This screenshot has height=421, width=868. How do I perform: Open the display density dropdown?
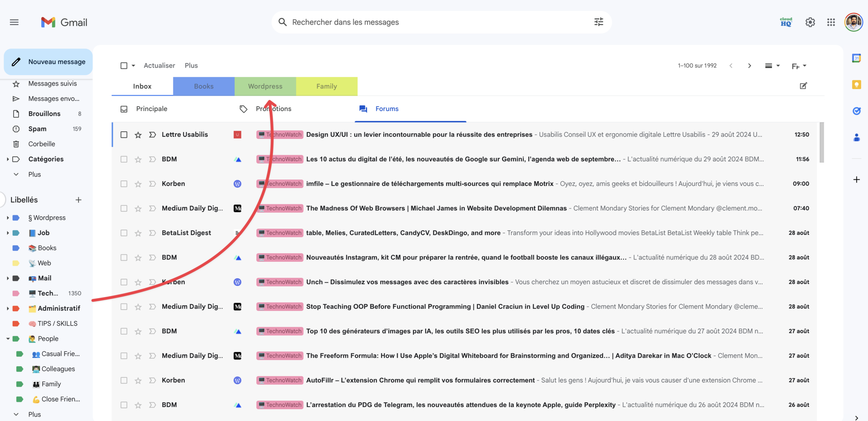772,65
